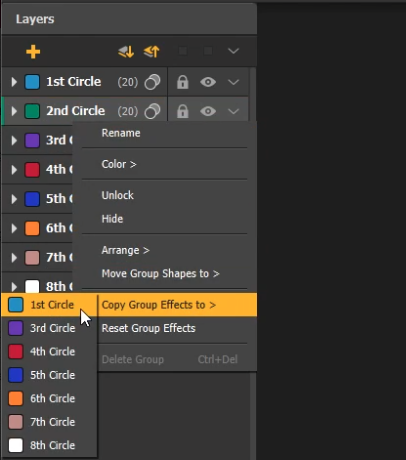Click purple swatch of 3rd layer row
Viewport: 406px width, 460px height.
pos(32,140)
